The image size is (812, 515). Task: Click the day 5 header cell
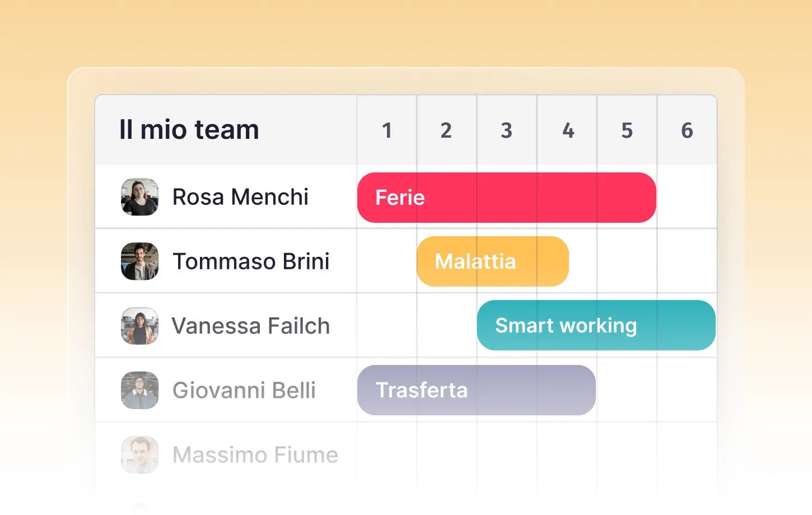pyautogui.click(x=627, y=130)
